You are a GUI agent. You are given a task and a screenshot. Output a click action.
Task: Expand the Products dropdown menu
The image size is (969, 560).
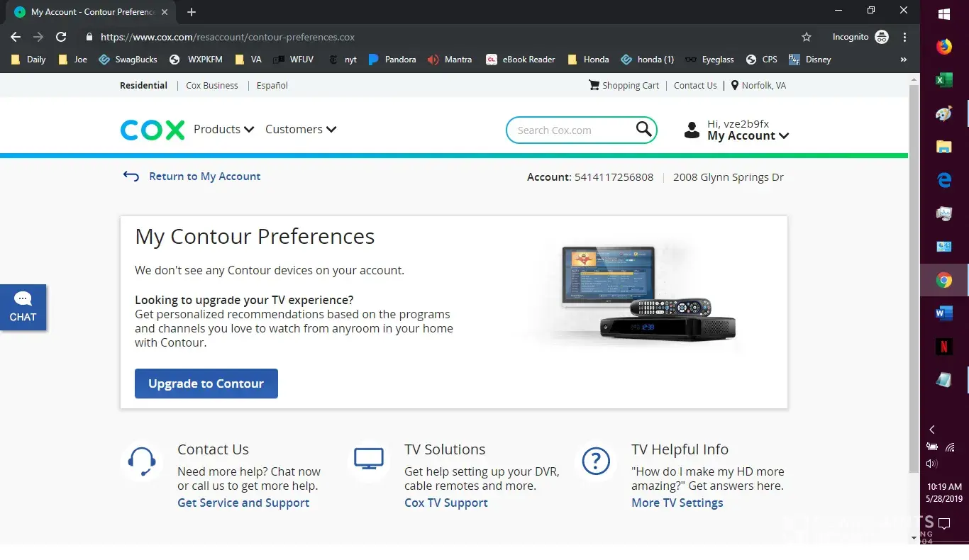223,129
